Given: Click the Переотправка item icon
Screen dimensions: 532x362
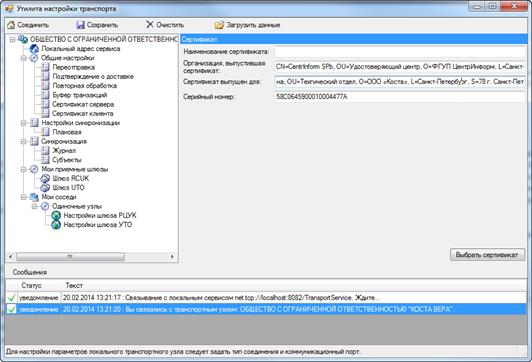Looking at the screenshot, I should tap(45, 67).
